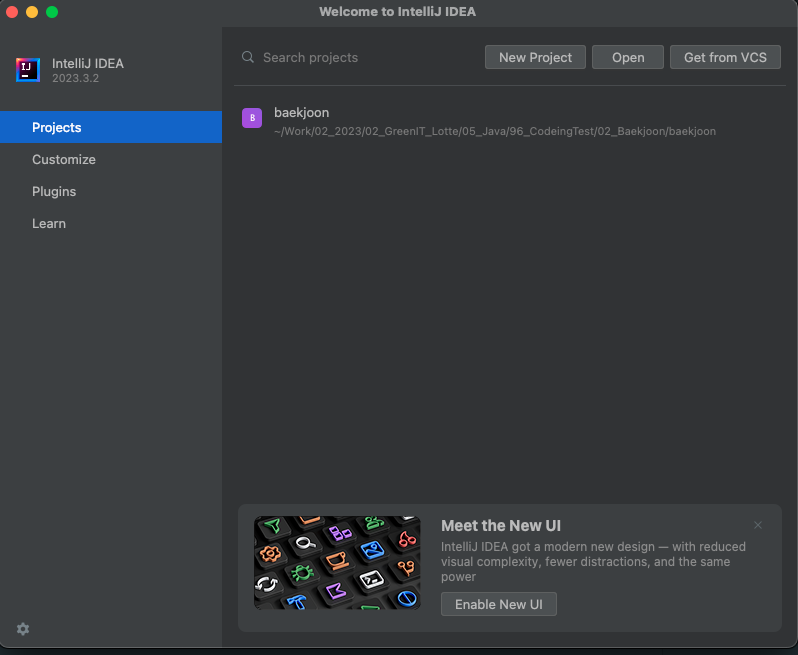This screenshot has height=655, width=798.
Task: Select the Projects tab
Action: tap(111, 127)
